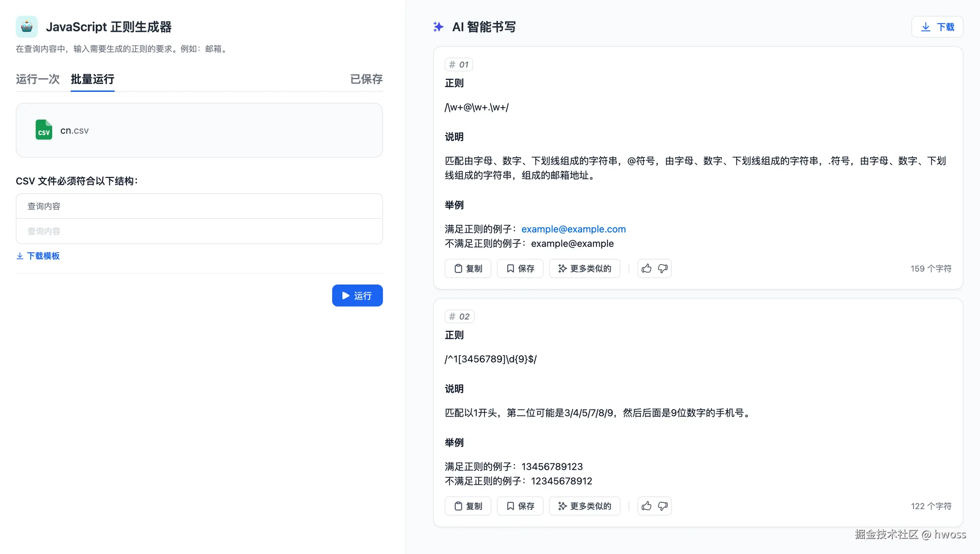Click thumbs up on result #01
Viewport: 980px width, 554px height.
tap(646, 268)
